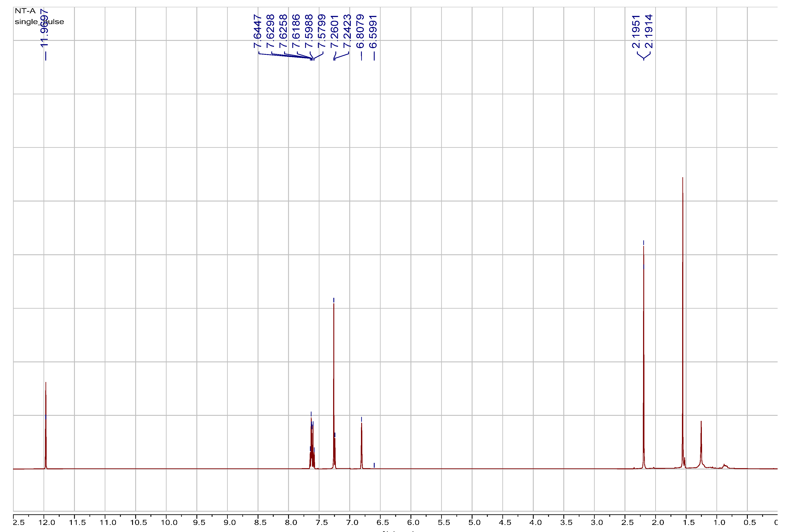Select the 2.1914 peak label
The height and width of the screenshot is (532, 788).
pyautogui.click(x=649, y=31)
